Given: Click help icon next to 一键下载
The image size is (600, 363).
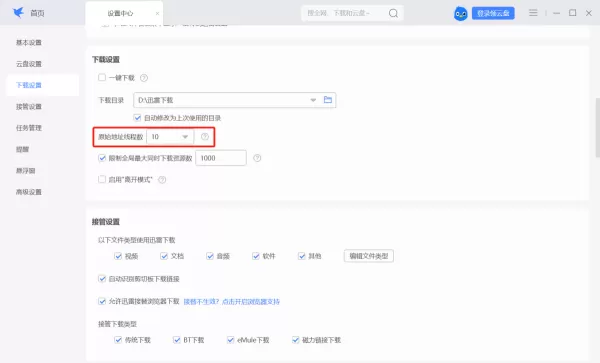Looking at the screenshot, I should (x=144, y=78).
